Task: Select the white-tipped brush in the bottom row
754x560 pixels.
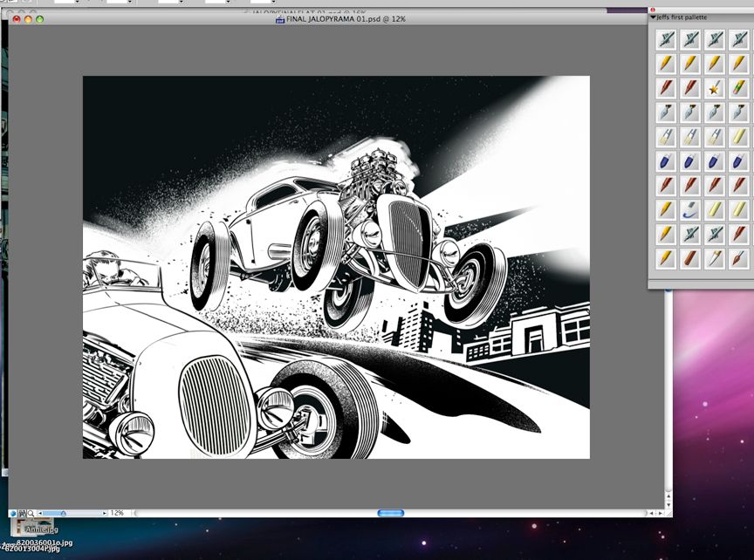Action: [715, 258]
